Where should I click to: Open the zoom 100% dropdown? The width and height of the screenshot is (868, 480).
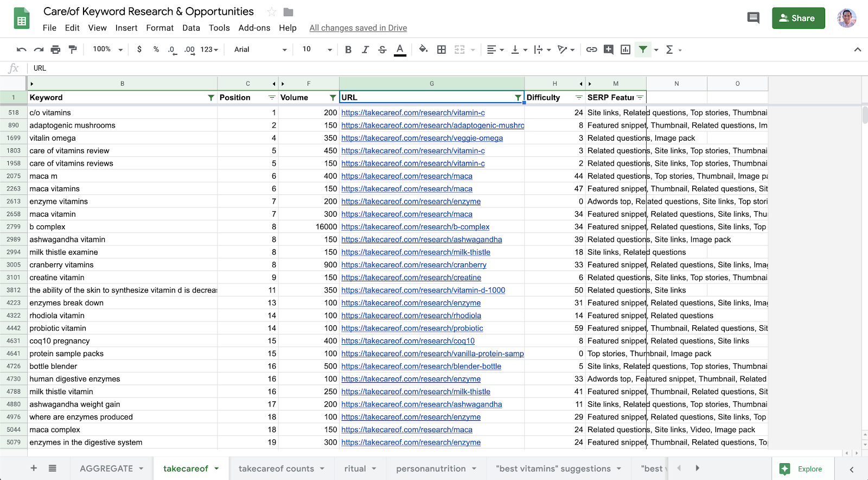(108, 49)
